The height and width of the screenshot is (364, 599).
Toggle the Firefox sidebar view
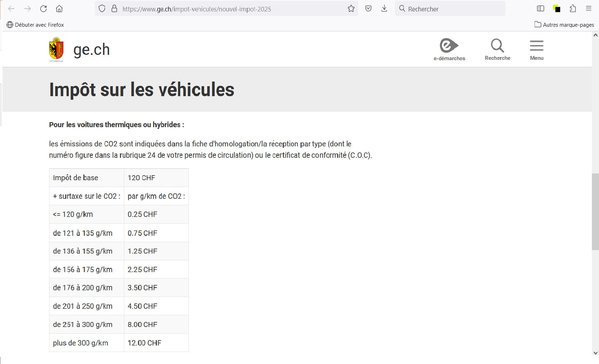point(540,9)
